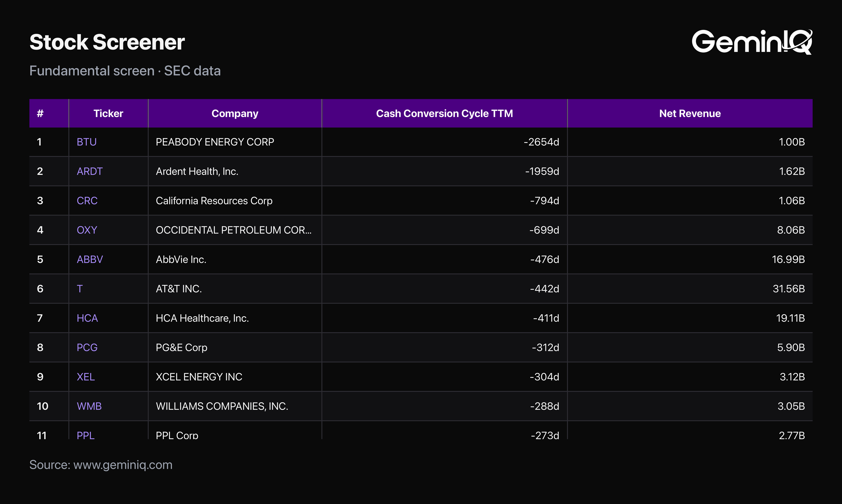The image size is (842, 504).
Task: Click the -442d cash cycle value
Action: click(x=545, y=289)
